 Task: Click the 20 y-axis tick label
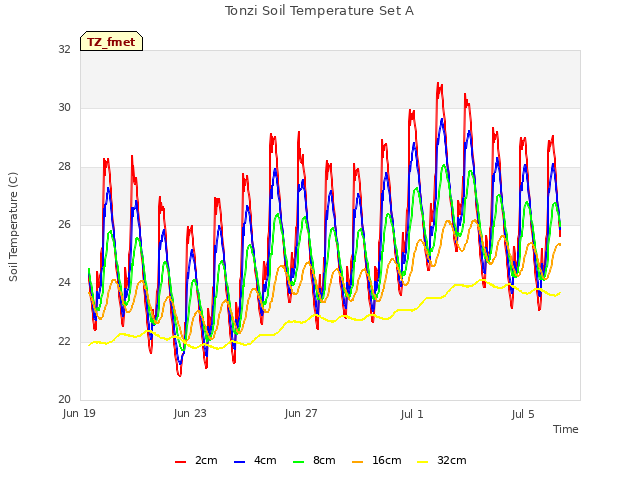tap(64, 399)
